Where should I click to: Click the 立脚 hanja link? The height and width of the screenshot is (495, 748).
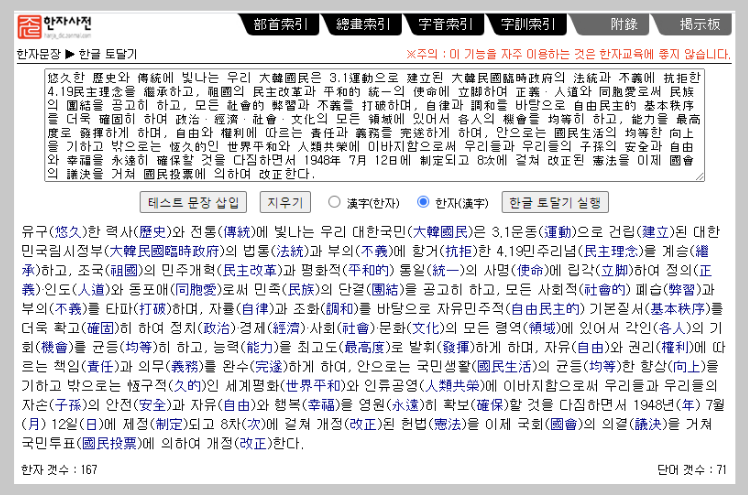[x=614, y=270]
